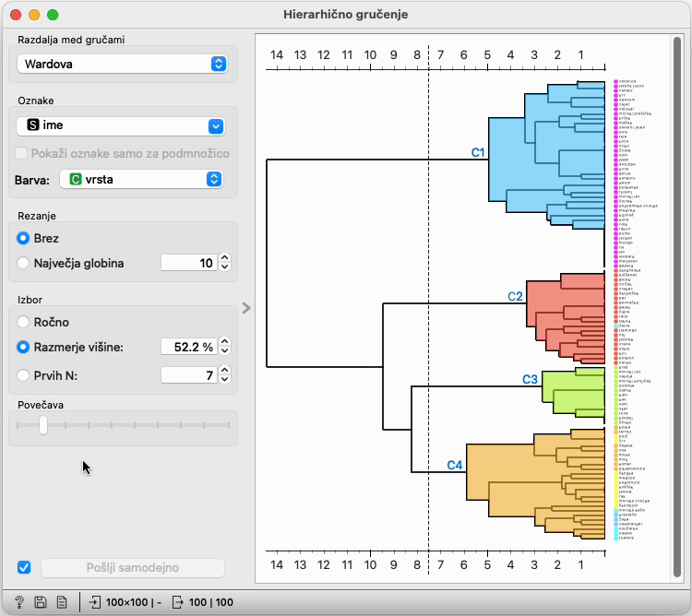Click the input data arrow icon
692x616 pixels.
point(95,602)
